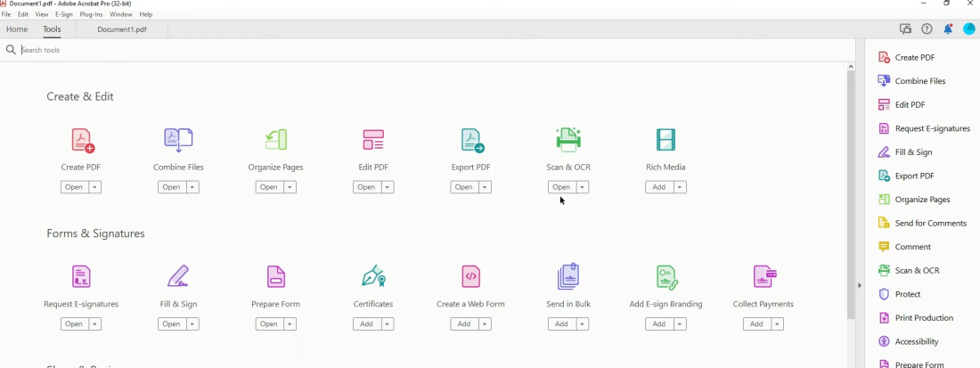
Task: Click the Fill & Sign pen icon in main grid
Action: (178, 276)
